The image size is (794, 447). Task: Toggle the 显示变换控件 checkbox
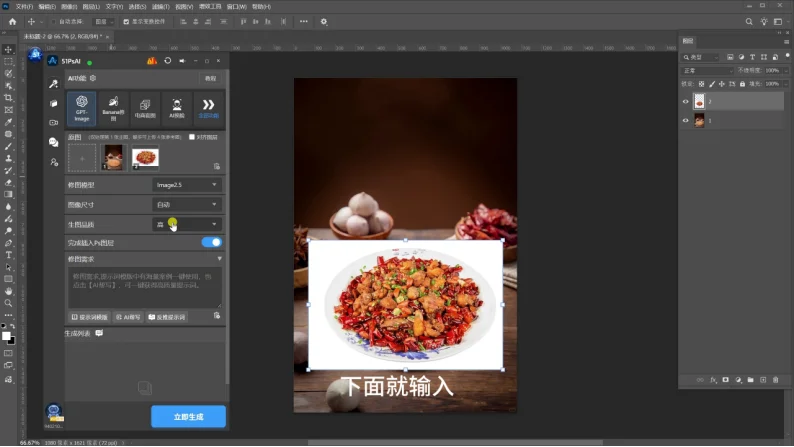[126, 22]
